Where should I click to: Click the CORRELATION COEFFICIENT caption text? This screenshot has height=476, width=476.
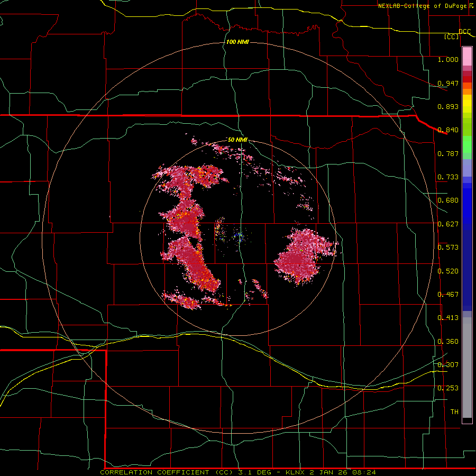[x=238, y=472]
